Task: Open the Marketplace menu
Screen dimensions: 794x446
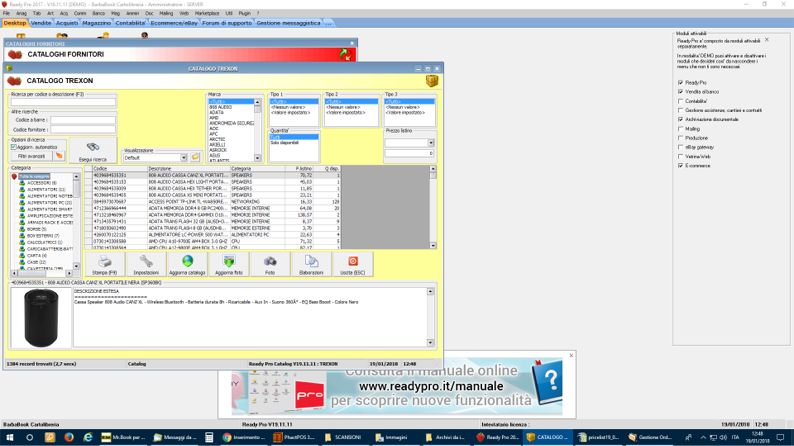Action: [207, 13]
